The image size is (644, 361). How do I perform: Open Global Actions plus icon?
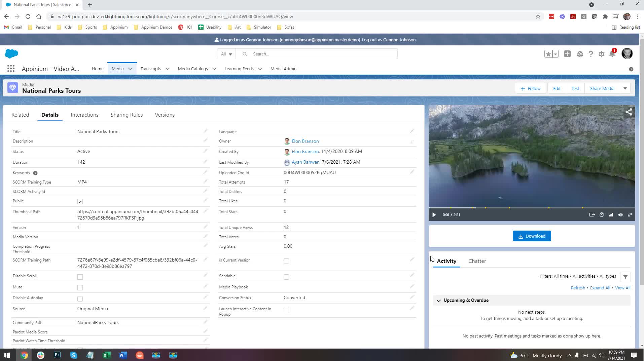tap(567, 54)
